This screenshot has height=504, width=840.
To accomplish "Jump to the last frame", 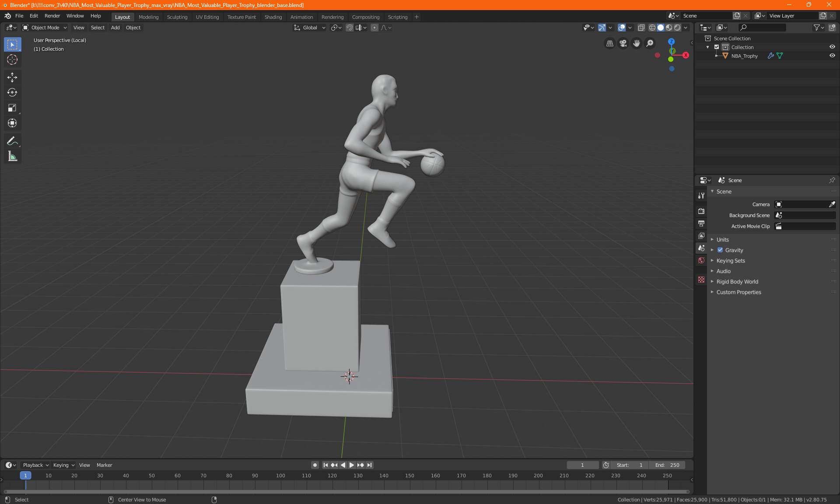I will 370,465.
